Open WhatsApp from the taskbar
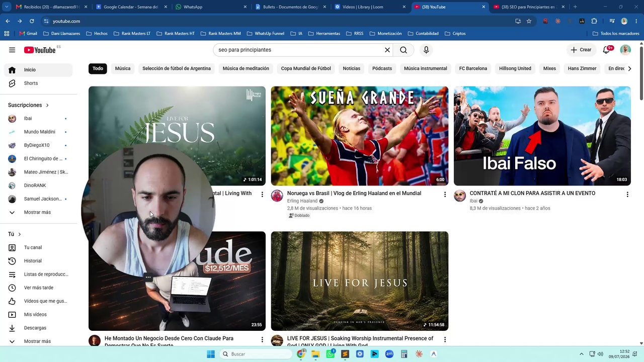 pyautogui.click(x=331, y=354)
